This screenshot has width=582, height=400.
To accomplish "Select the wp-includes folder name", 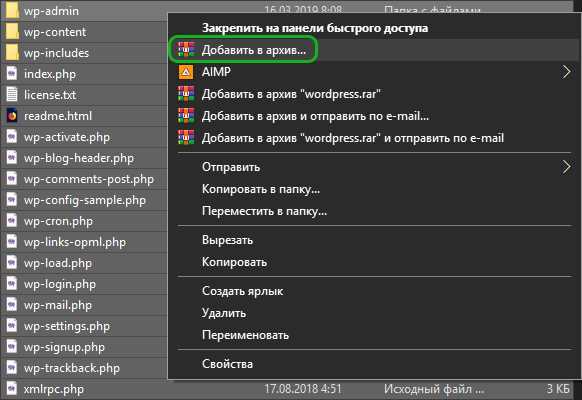I will (x=56, y=53).
